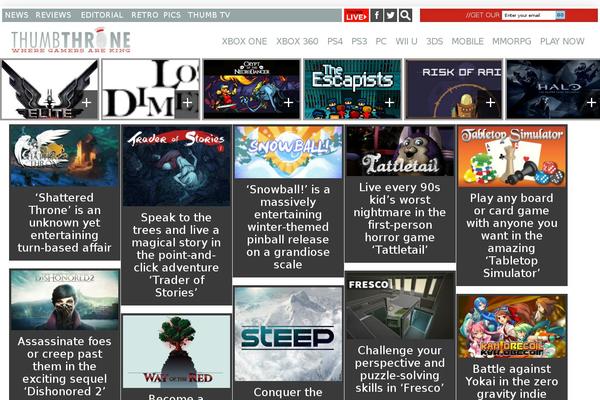Read 'Snowball!' pinball release headline
Viewport: 600px width, 400px height.
[x=288, y=227]
